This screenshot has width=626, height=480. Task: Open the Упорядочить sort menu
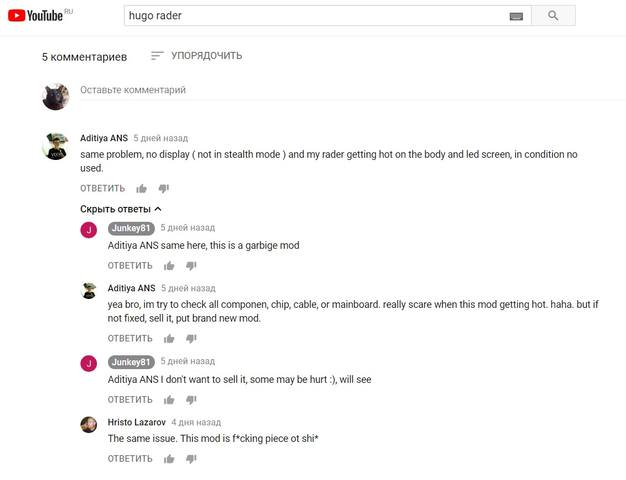196,56
